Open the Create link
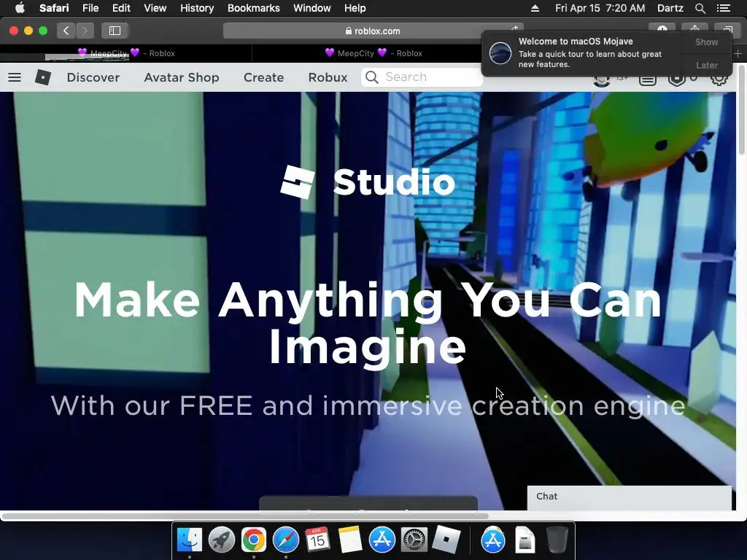 tap(263, 77)
